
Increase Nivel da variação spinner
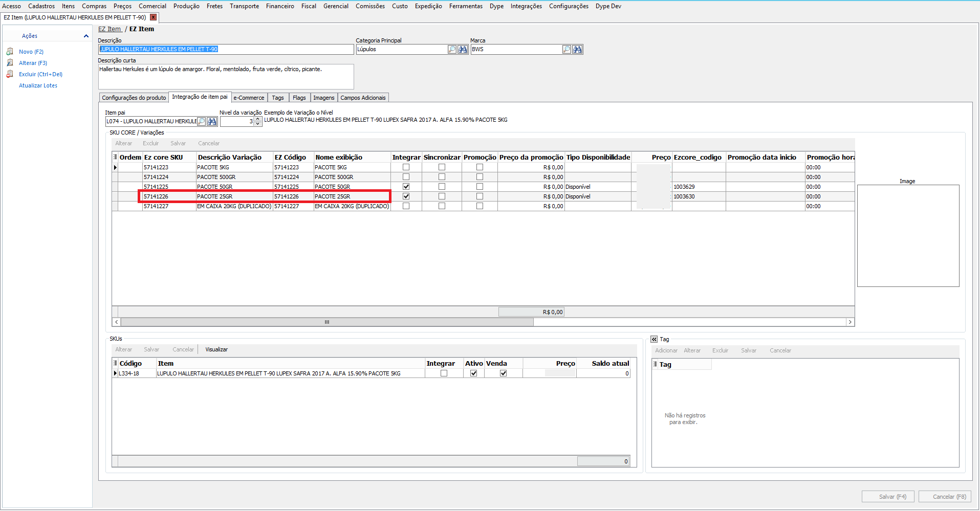coord(258,119)
